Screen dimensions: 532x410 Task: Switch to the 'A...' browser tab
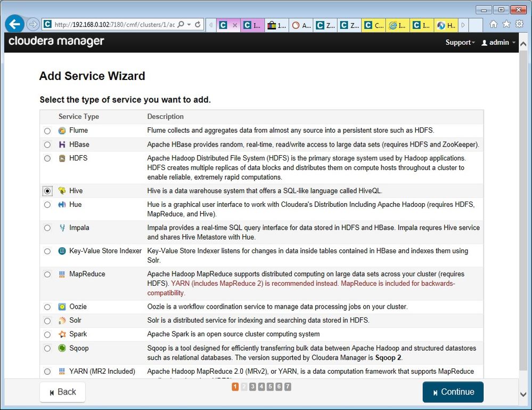coord(301,25)
